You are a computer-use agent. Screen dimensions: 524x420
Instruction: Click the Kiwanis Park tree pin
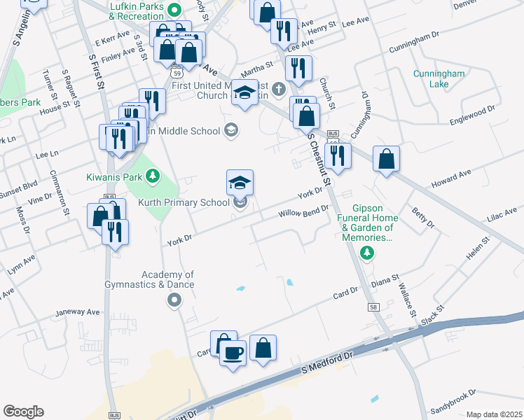tap(153, 176)
